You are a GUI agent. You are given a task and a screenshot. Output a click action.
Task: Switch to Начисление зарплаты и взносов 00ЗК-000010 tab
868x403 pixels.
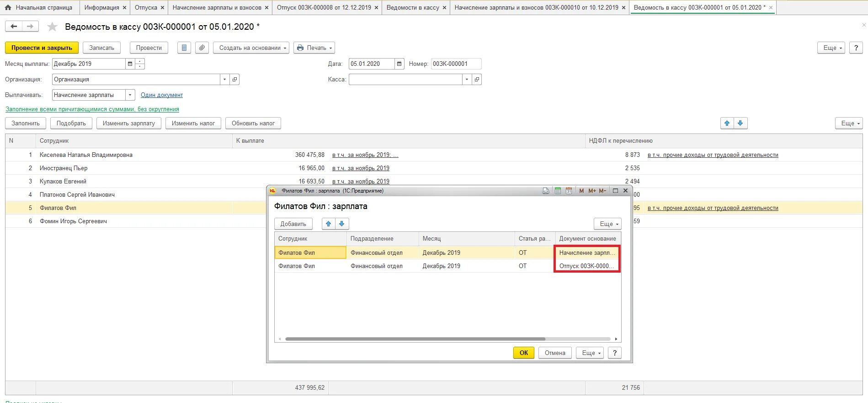pos(536,7)
